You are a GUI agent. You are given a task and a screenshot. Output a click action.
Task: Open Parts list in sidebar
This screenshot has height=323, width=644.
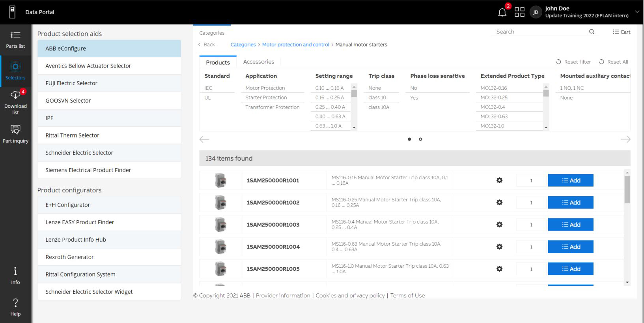point(15,39)
